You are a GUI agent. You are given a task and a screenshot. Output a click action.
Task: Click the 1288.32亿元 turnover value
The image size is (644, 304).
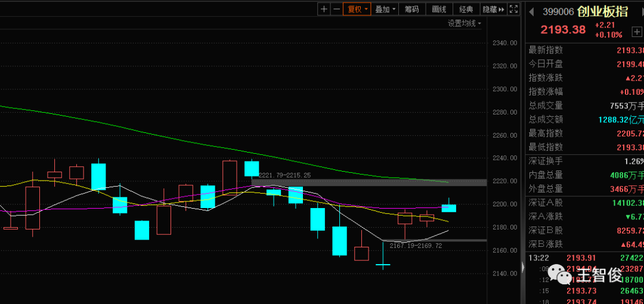pyautogui.click(x=621, y=120)
